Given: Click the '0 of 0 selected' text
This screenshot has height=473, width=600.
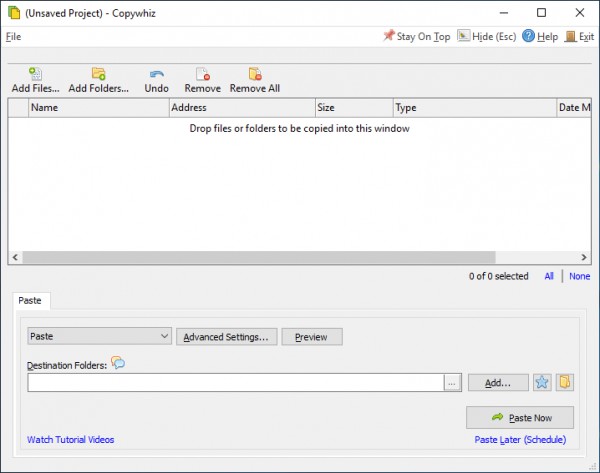Looking at the screenshot, I should (499, 276).
